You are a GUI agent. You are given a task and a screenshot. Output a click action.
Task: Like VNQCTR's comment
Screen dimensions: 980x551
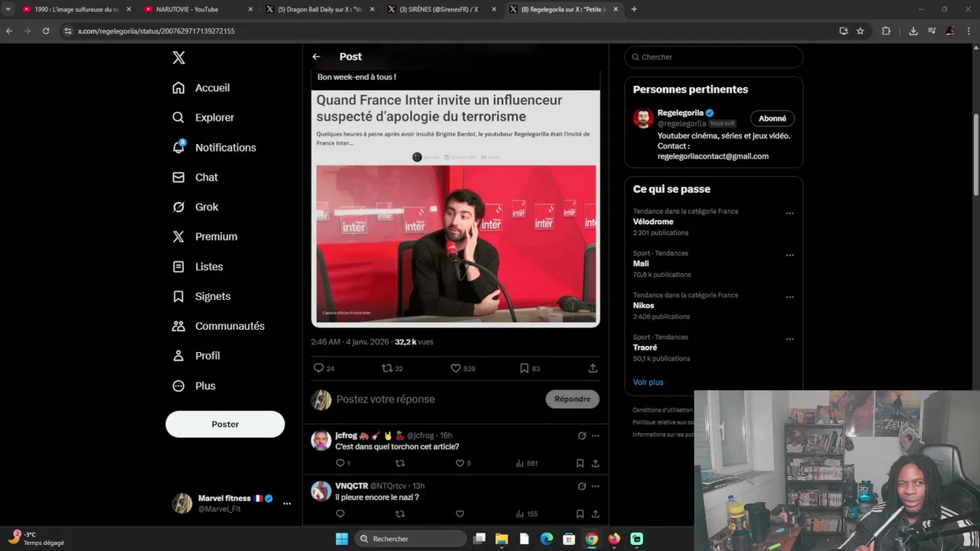click(459, 514)
